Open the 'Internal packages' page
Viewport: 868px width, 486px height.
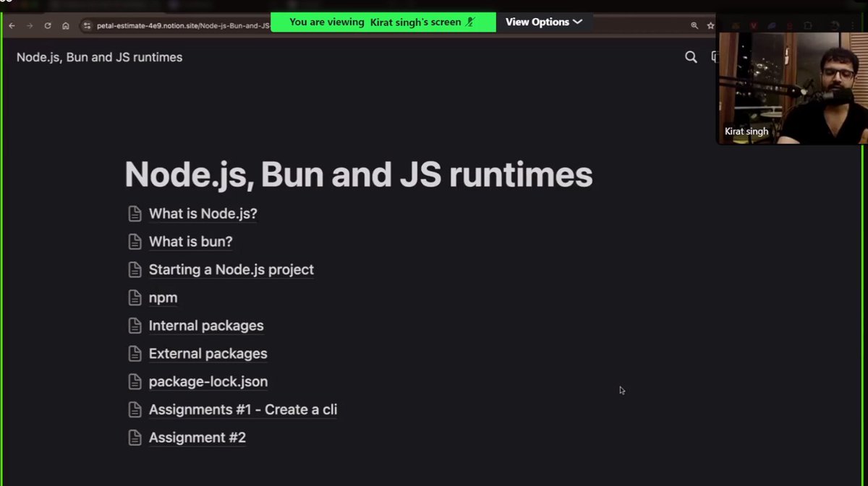(x=206, y=326)
